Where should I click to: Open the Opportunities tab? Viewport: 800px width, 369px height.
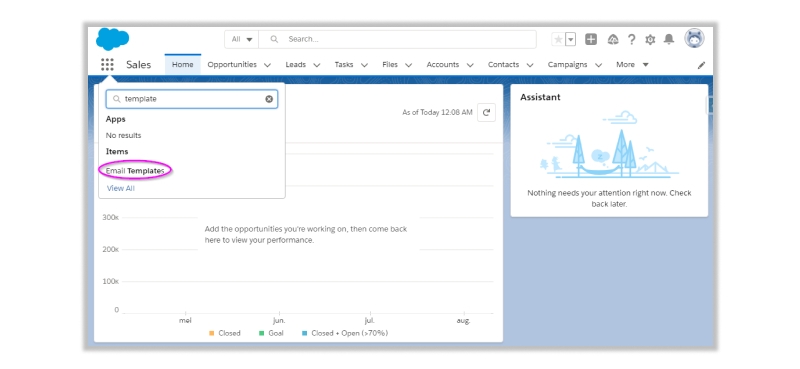232,65
